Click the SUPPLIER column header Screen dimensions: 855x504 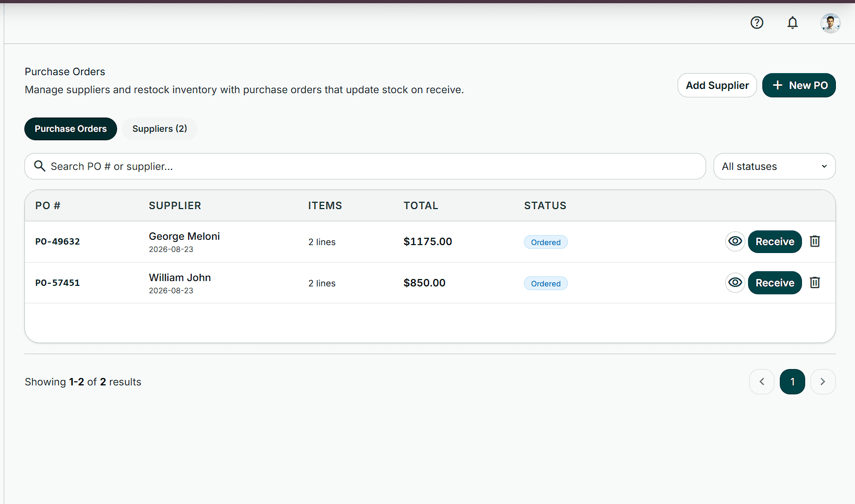tap(175, 205)
